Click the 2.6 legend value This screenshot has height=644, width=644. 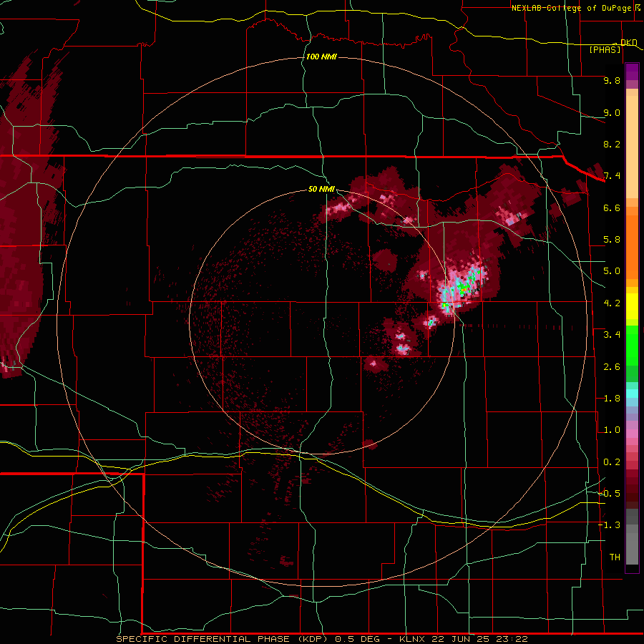(612, 367)
